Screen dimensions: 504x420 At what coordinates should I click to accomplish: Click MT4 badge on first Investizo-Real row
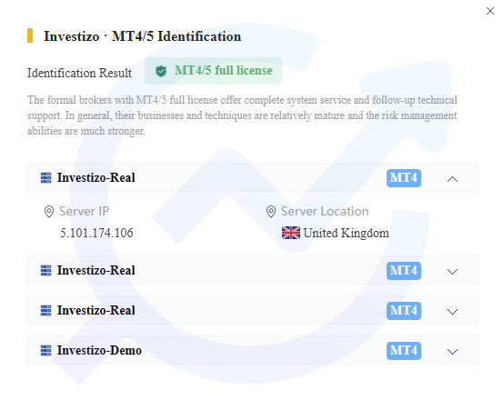[x=404, y=178]
